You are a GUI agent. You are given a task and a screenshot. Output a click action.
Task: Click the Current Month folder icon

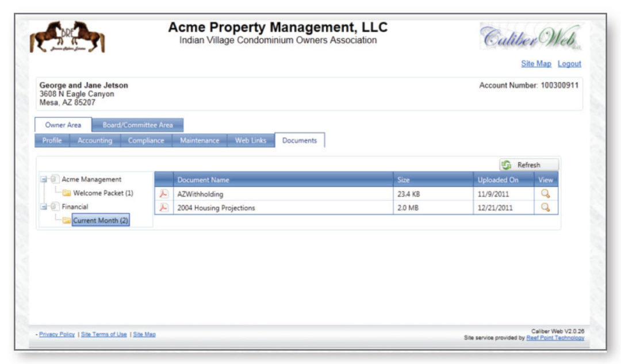click(67, 220)
